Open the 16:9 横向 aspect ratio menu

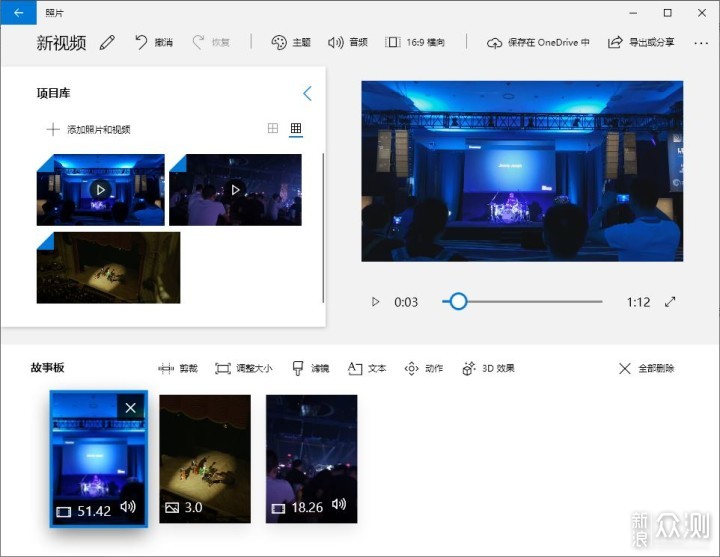415,43
